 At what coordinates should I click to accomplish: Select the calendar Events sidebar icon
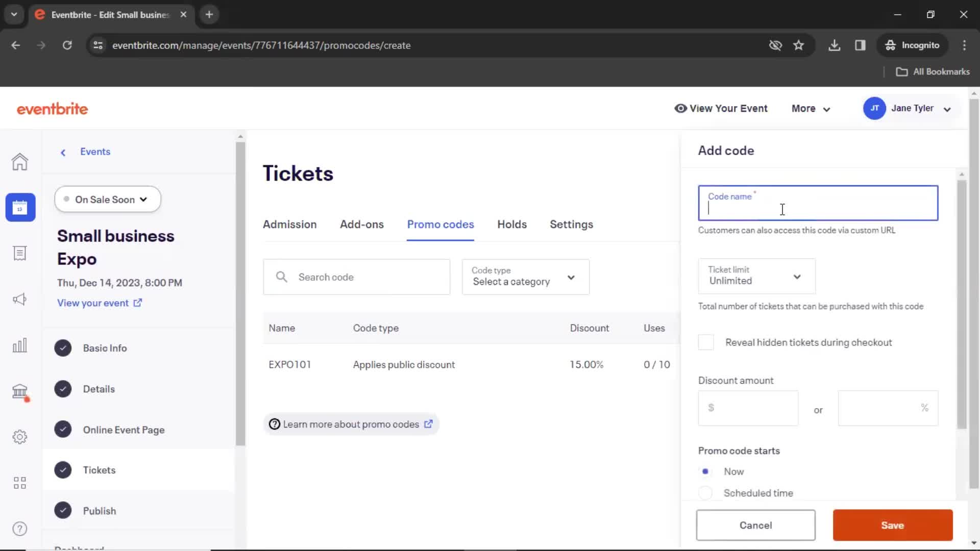[x=20, y=207]
